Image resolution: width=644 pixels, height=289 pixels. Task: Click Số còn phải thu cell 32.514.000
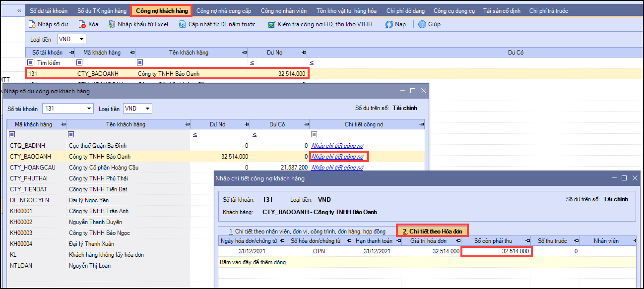(496, 251)
